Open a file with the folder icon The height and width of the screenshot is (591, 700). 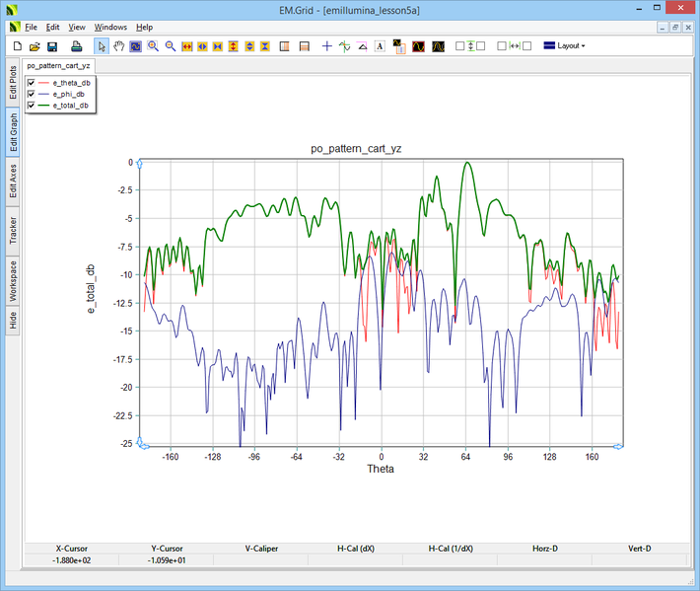(35, 46)
